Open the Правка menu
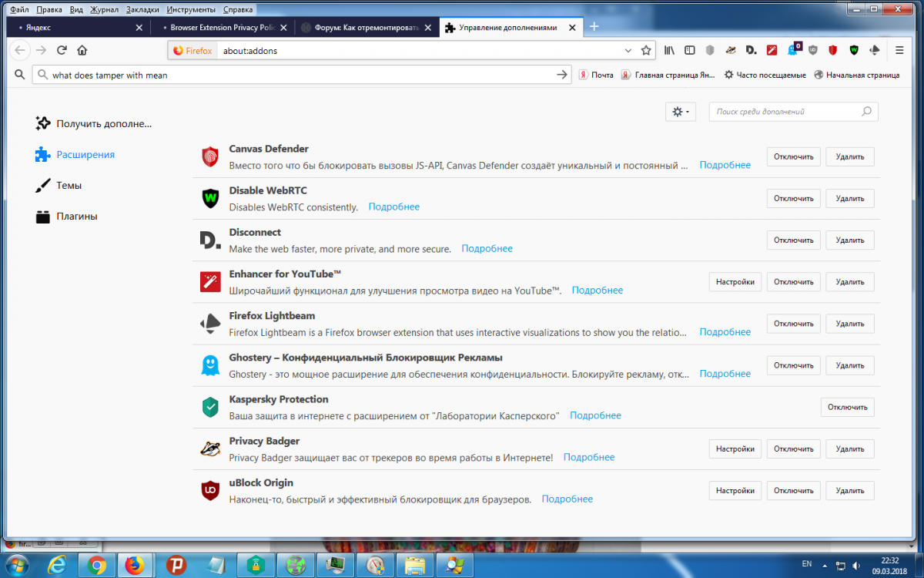 pos(49,10)
